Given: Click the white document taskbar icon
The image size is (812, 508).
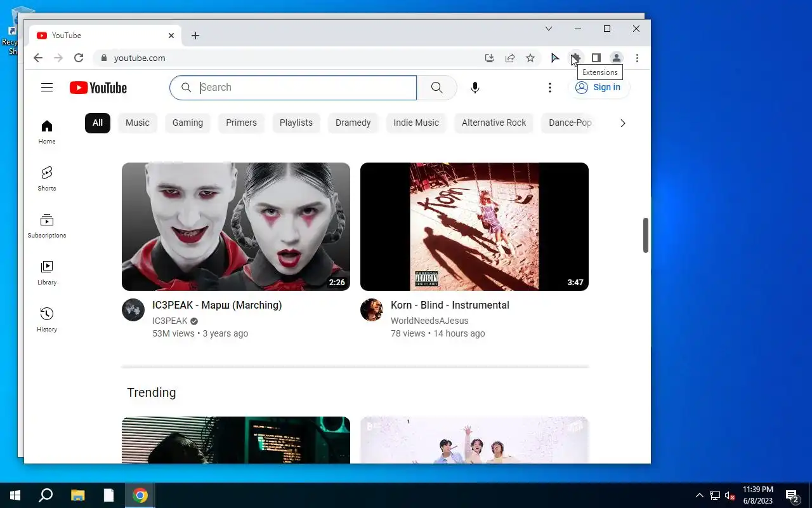Looking at the screenshot, I should click(109, 495).
